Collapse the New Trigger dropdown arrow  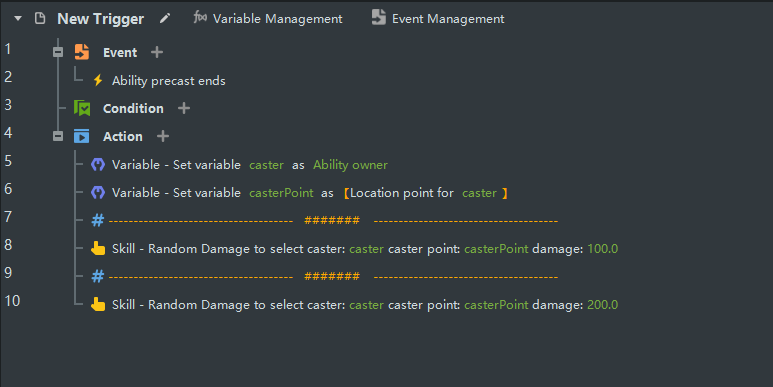tap(18, 19)
